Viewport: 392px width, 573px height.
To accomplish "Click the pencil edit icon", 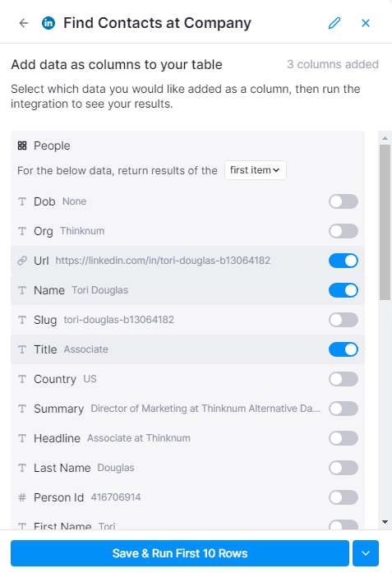I will [334, 23].
